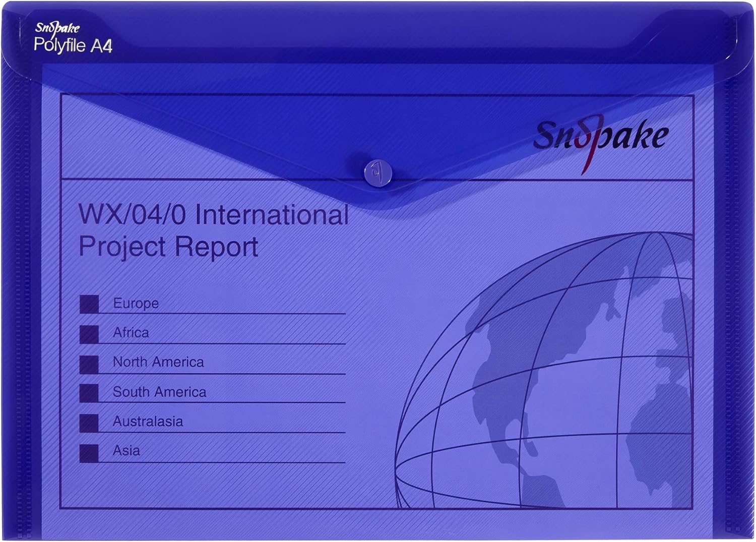Screen dimensions: 756x542
Task: Click the square marker beside Asia
Action: (x=89, y=453)
